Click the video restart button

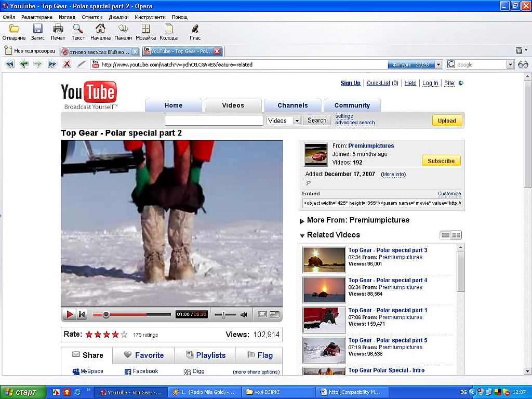pyautogui.click(x=82, y=314)
